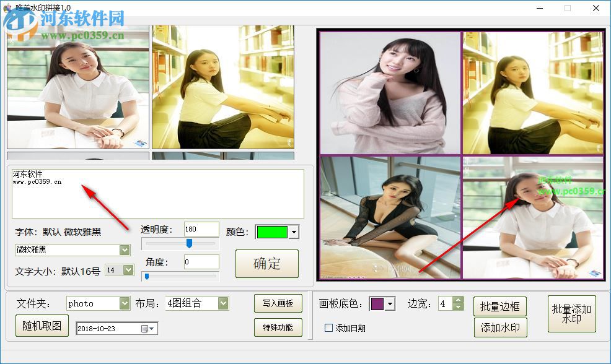Open the font size dropdown showing 14
The height and width of the screenshot is (364, 611).
coord(128,270)
